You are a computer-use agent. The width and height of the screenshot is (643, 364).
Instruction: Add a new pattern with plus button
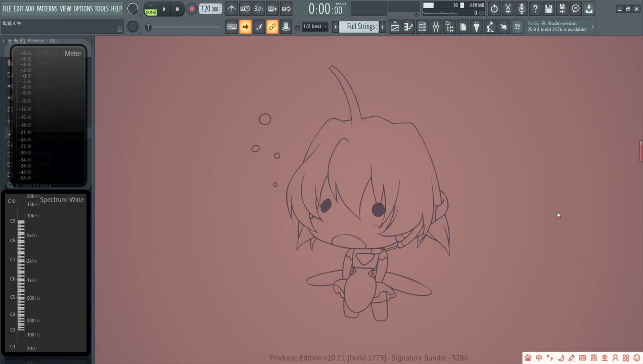click(383, 27)
